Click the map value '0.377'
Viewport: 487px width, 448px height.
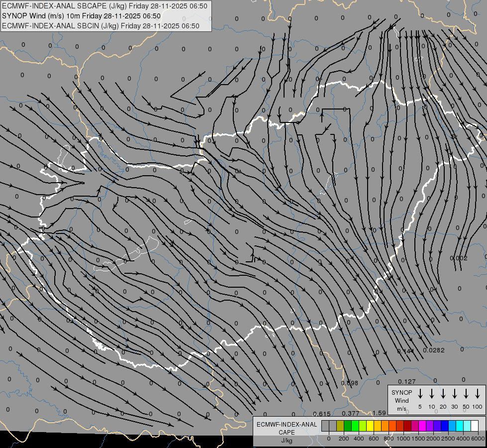point(351,413)
